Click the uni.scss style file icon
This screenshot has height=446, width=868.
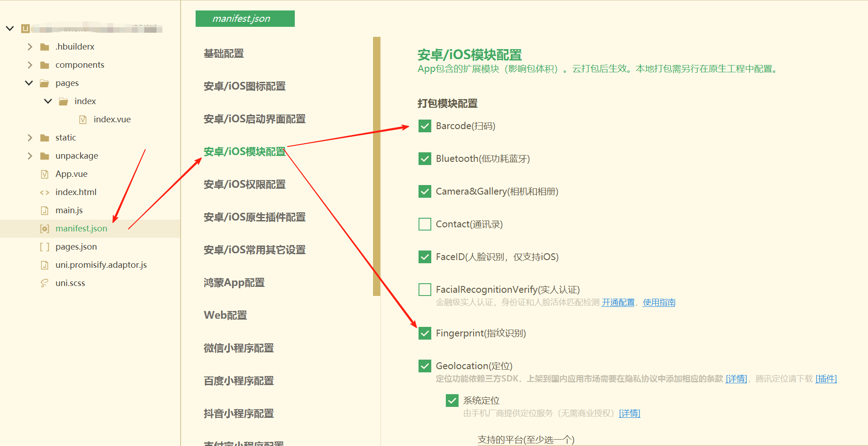(x=44, y=283)
